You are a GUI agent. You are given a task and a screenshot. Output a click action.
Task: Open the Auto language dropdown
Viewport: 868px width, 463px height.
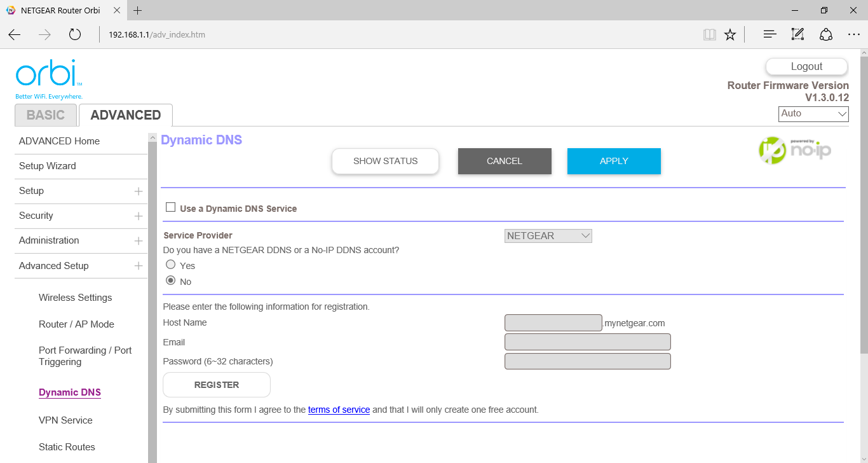(x=813, y=114)
